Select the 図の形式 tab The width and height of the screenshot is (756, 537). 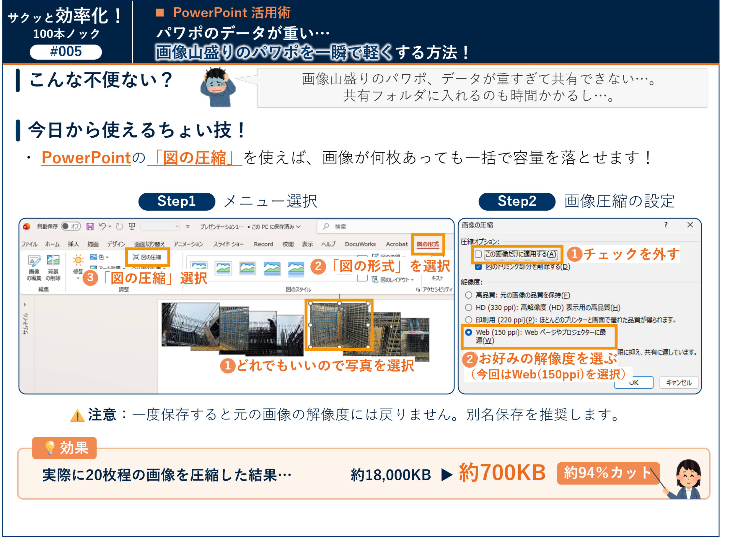[x=428, y=244]
